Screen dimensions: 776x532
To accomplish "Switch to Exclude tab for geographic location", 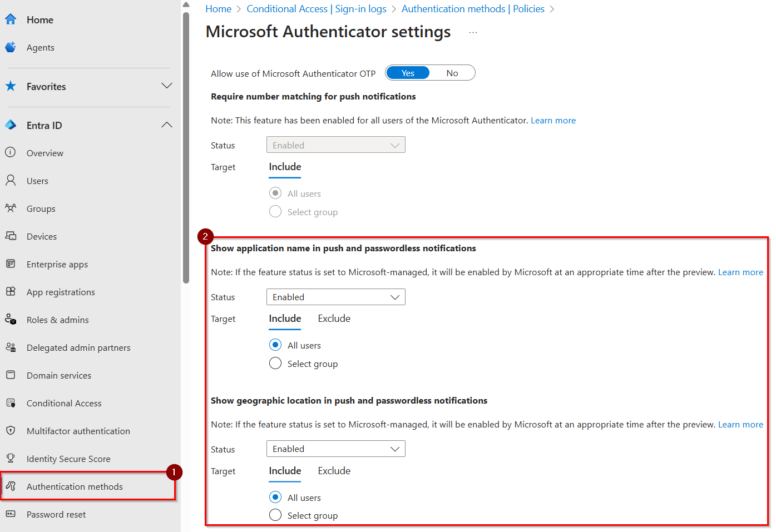I will click(x=334, y=471).
